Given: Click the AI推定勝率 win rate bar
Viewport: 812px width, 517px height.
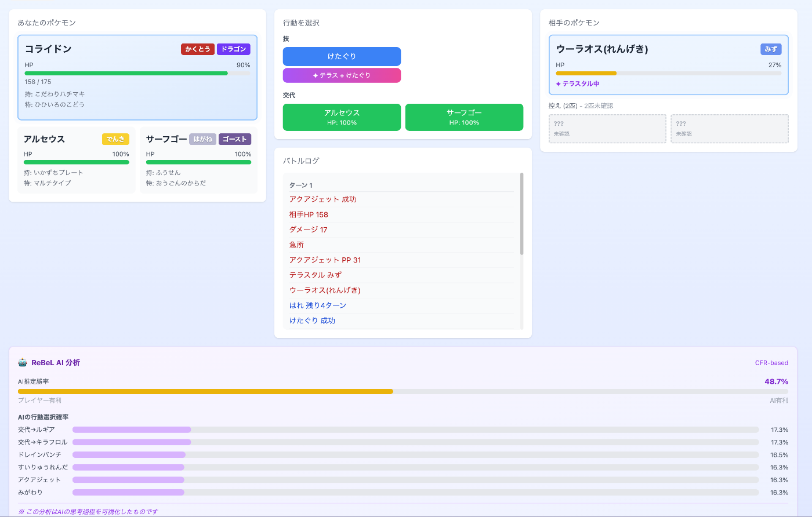Looking at the screenshot, I should [403, 391].
